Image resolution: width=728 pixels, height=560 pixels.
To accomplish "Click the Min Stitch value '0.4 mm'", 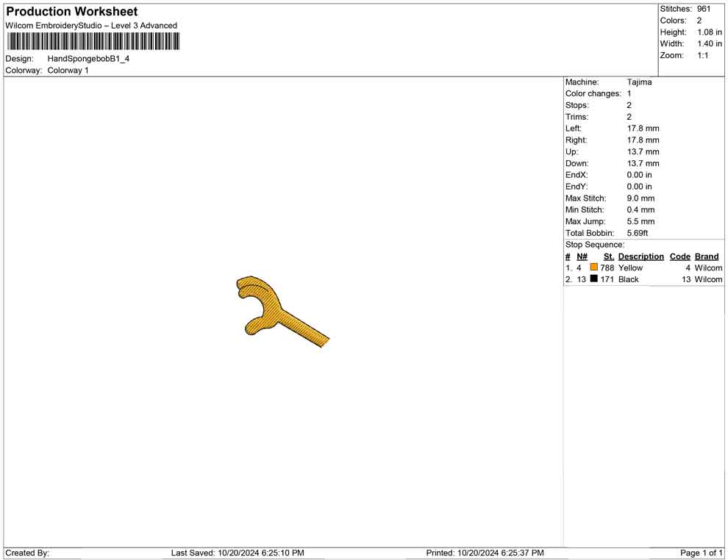I will point(640,209).
